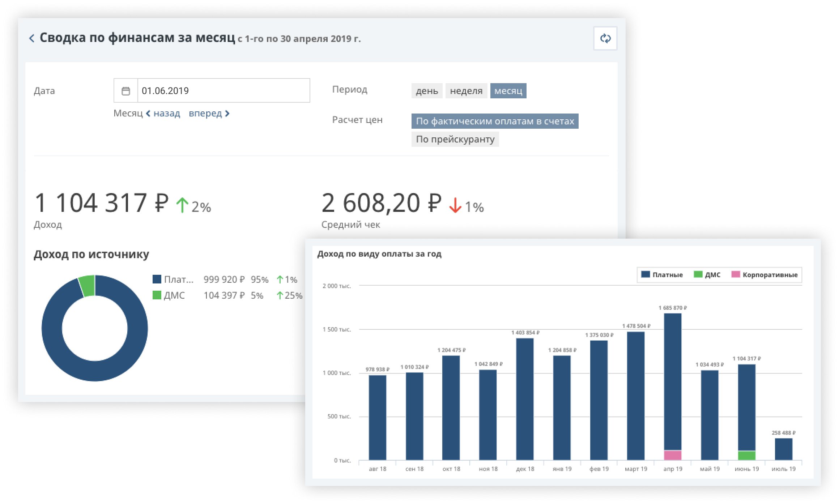839x504 pixels.
Task: Click the date input field 01.06.2019
Action: [x=223, y=91]
